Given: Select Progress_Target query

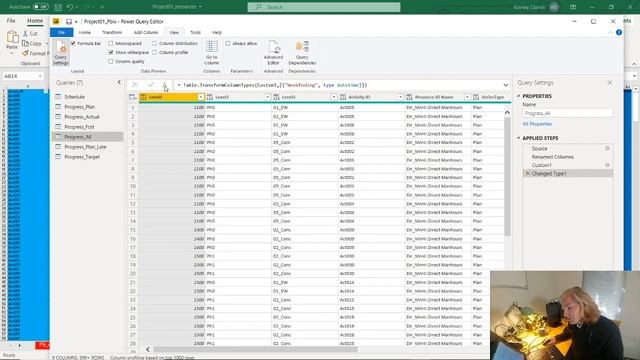Looking at the screenshot, I should pos(88,157).
